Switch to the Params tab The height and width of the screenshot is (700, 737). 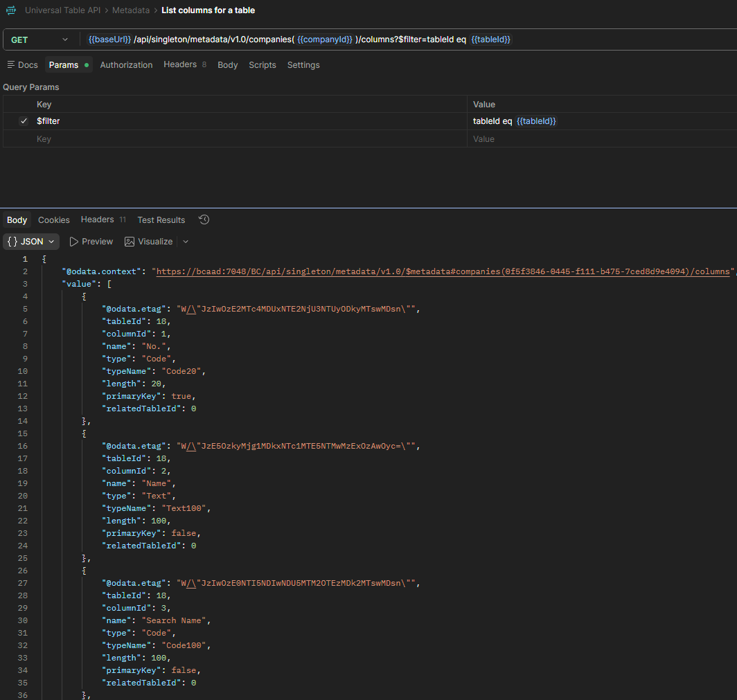pyautogui.click(x=69, y=65)
